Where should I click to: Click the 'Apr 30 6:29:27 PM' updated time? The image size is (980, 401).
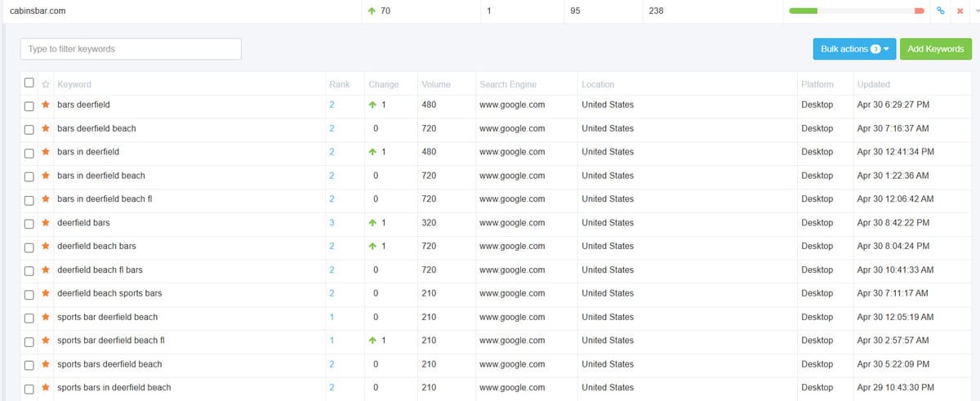[893, 105]
